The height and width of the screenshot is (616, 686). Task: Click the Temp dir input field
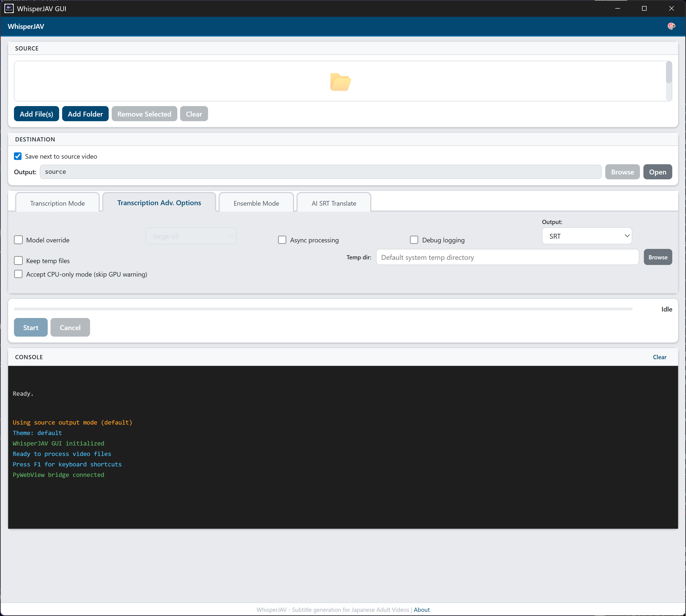click(x=507, y=257)
